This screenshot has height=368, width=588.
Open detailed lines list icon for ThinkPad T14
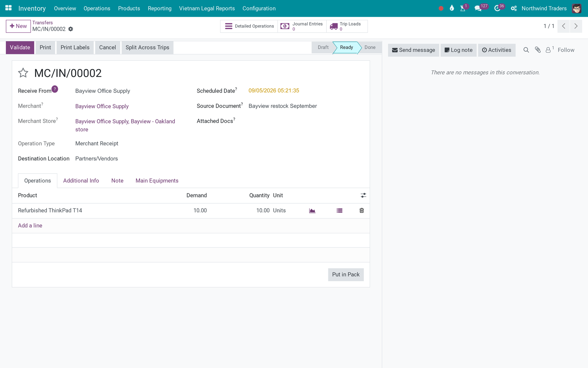coord(339,211)
